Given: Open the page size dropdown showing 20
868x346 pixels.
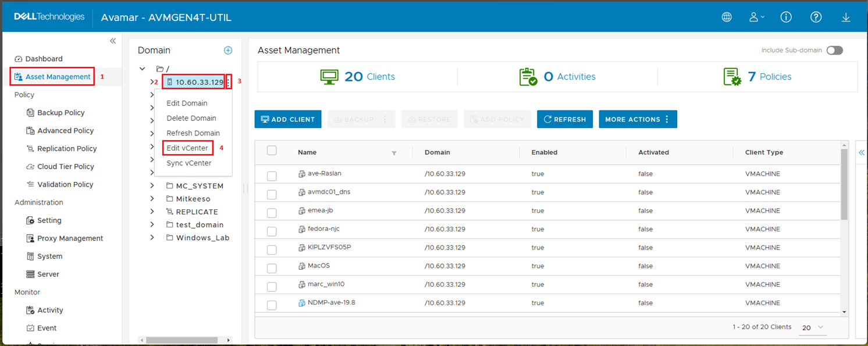Looking at the screenshot, I should pyautogui.click(x=812, y=327).
